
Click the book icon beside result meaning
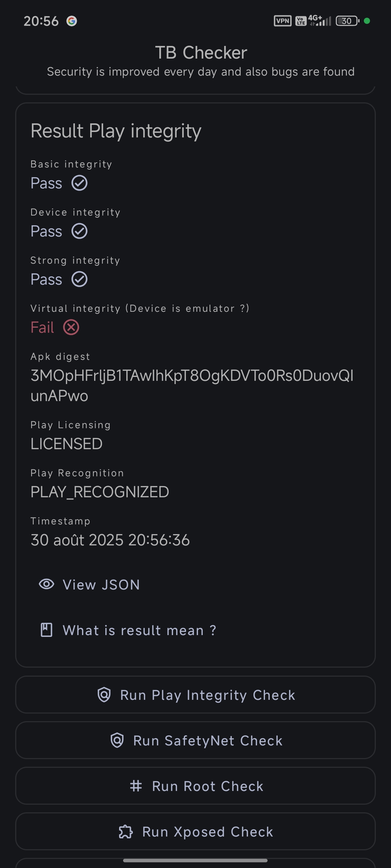(46, 630)
